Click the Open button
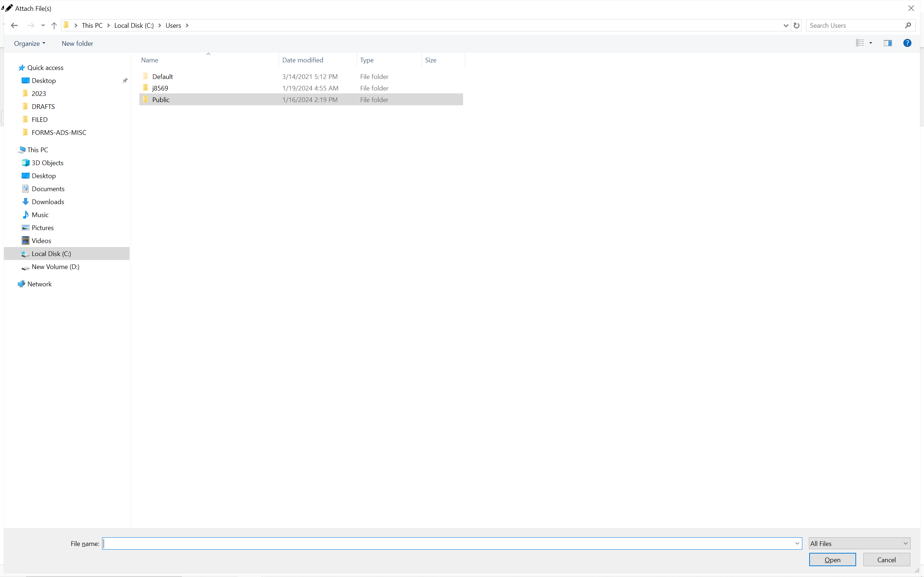This screenshot has height=577, width=924. [x=832, y=560]
